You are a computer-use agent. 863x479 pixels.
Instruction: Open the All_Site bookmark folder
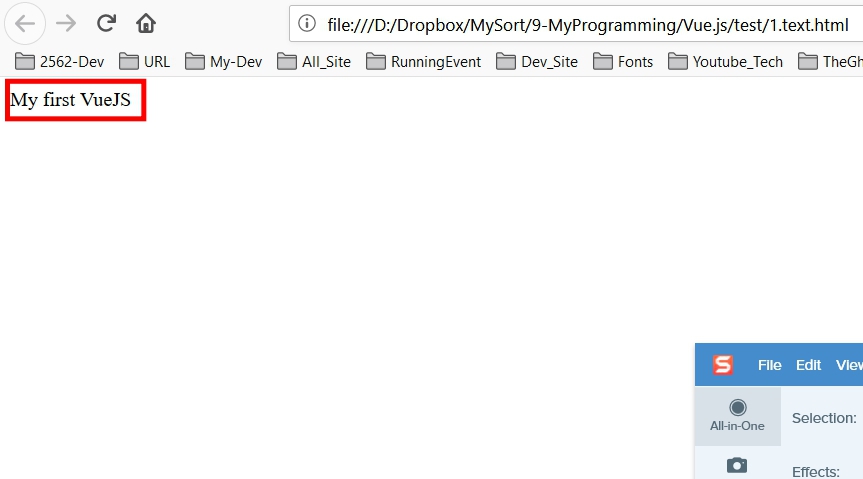click(314, 62)
